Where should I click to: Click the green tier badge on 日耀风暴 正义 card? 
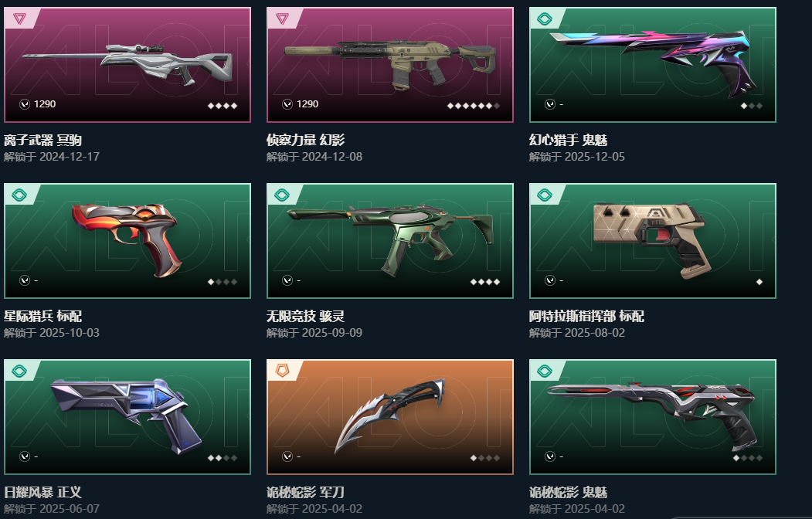click(x=19, y=371)
